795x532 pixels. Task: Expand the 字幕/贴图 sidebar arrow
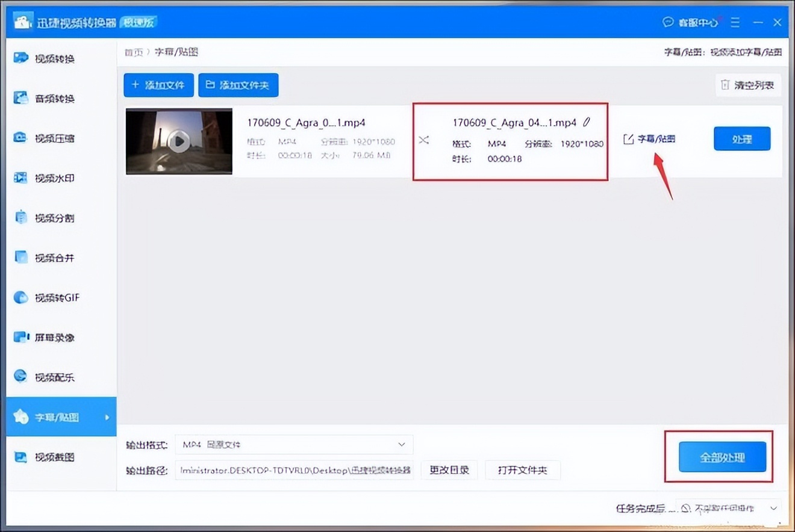click(x=108, y=416)
